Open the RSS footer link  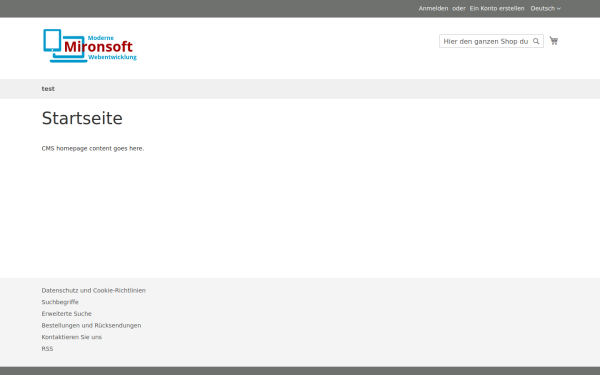click(47, 349)
